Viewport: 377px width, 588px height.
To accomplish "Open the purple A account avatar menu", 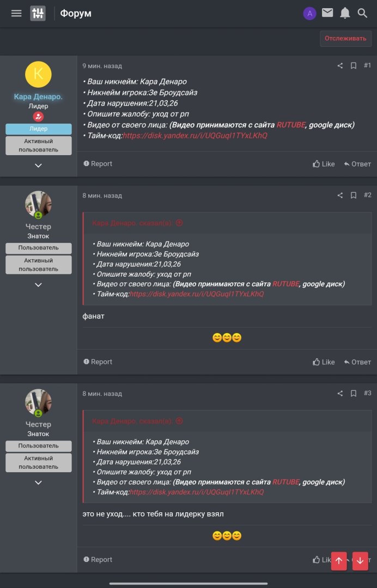I will pyautogui.click(x=309, y=14).
